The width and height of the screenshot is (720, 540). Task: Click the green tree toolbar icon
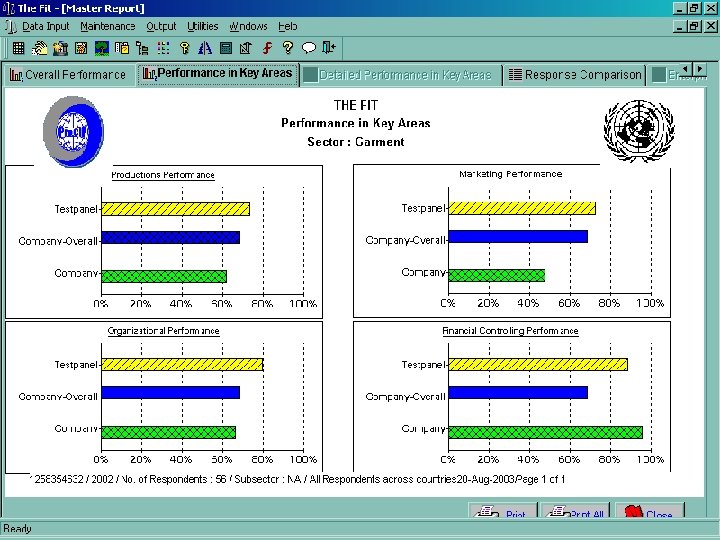(101, 48)
